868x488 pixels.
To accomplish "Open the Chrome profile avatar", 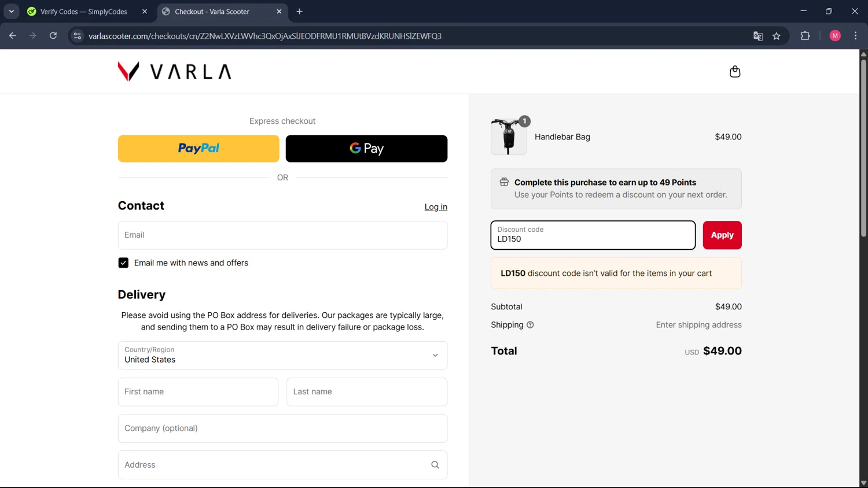I will [835, 36].
